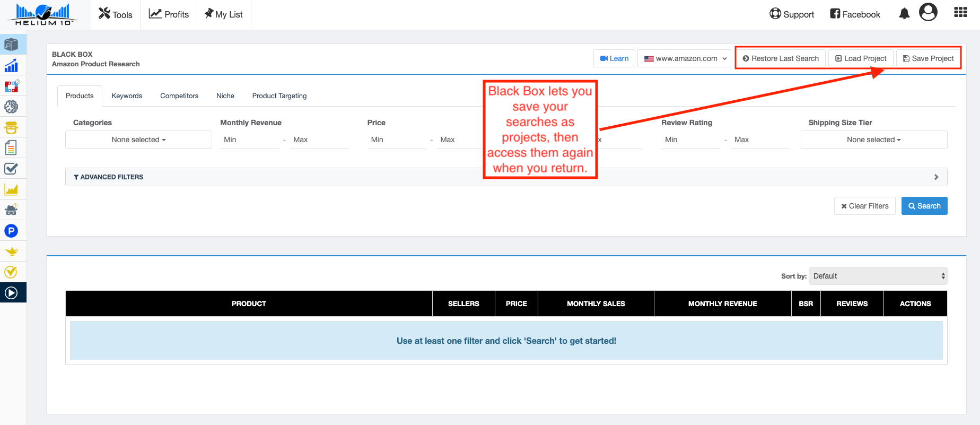Expand the Advanced Filters chevron

[936, 177]
